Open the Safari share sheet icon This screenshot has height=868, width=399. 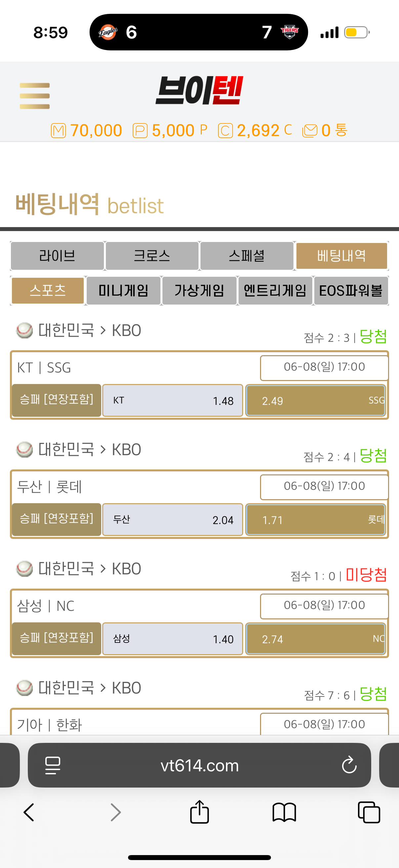(x=199, y=812)
